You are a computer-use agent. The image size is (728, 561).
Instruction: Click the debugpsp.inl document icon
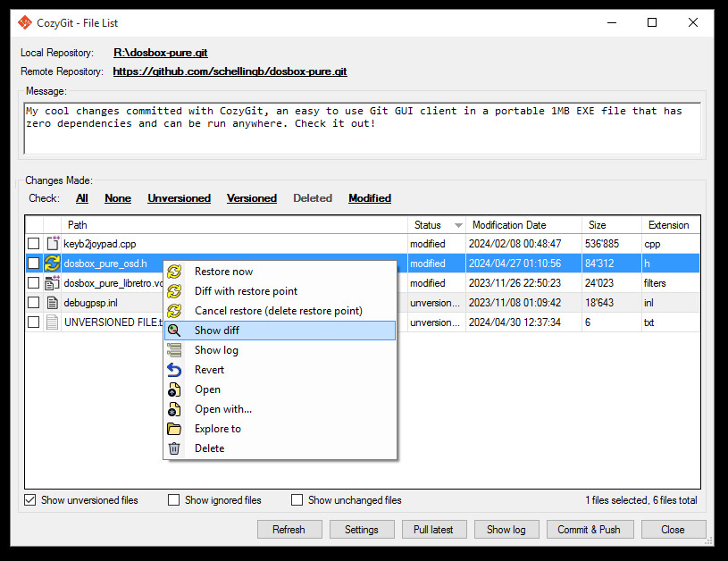[53, 303]
